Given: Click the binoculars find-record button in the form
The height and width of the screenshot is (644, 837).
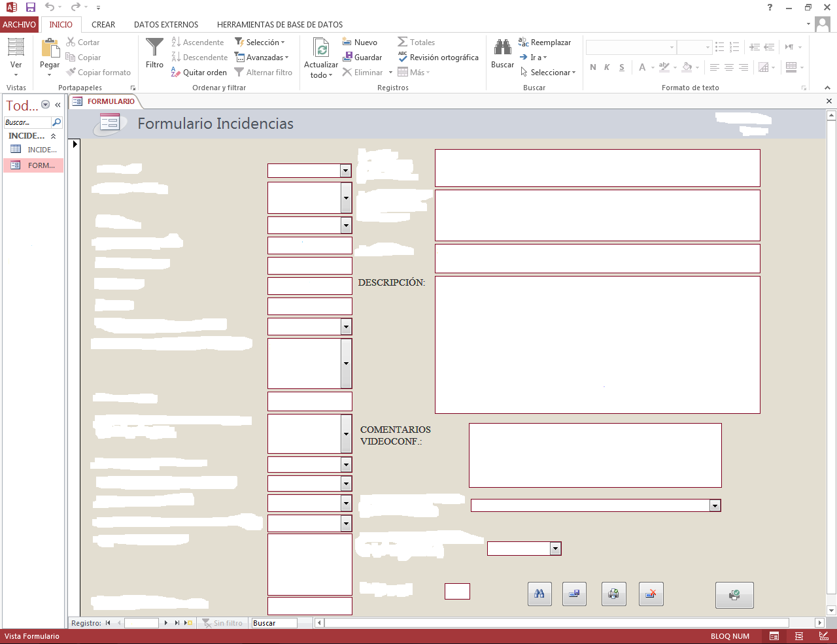Looking at the screenshot, I should 539,594.
